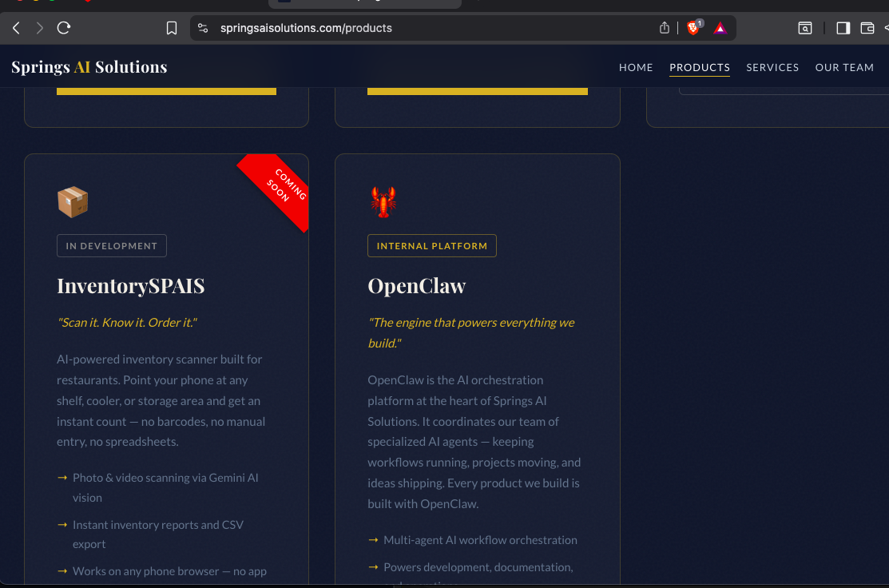The image size is (889, 588).
Task: Navigate to OUR TEAM page
Action: tap(844, 68)
